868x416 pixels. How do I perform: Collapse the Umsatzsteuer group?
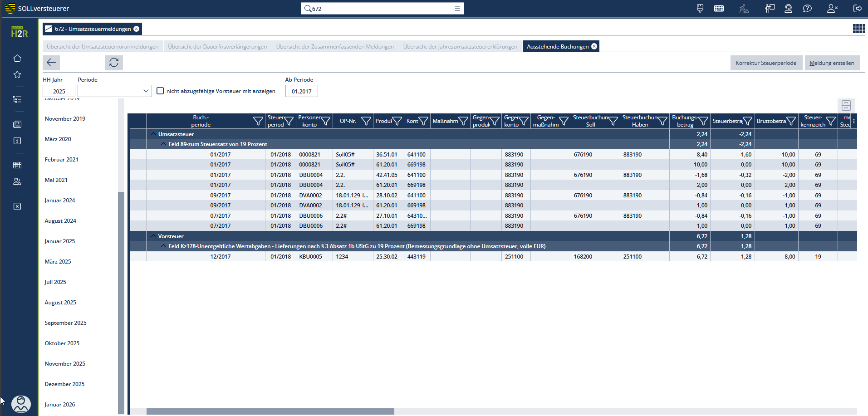point(153,134)
